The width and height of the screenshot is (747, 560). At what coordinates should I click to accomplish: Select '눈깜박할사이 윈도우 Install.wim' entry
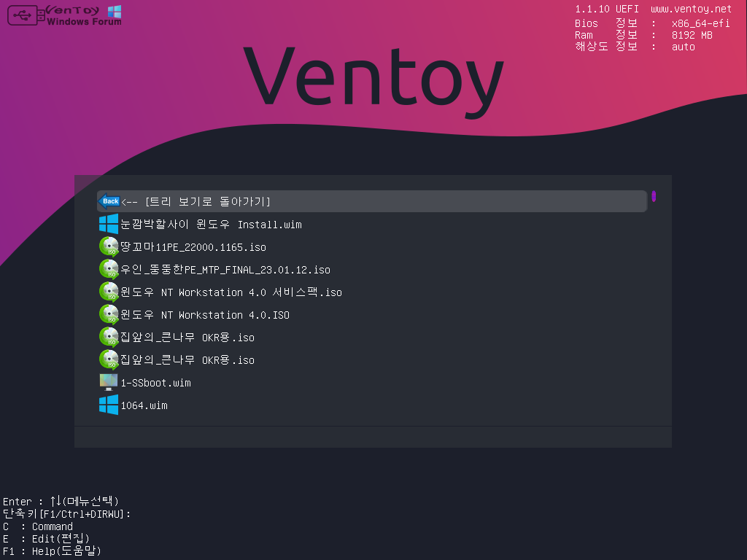[211, 225]
